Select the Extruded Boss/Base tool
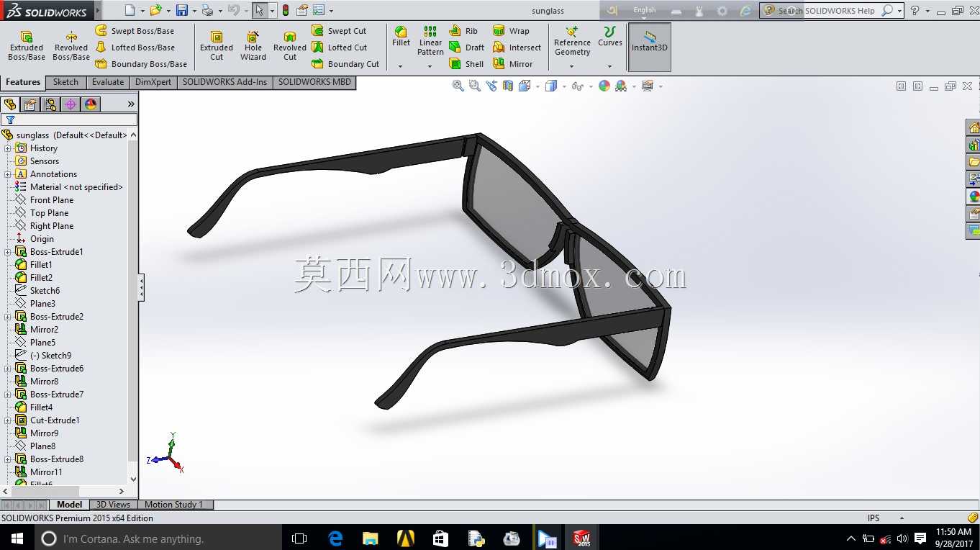The image size is (980, 550). coord(27,45)
